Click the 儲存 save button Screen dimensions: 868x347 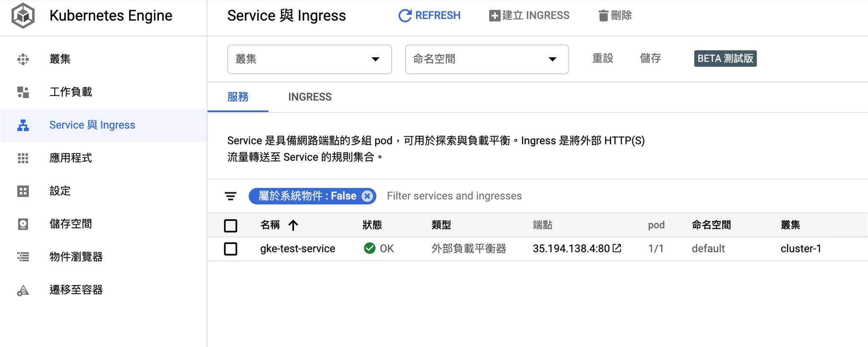(x=651, y=59)
